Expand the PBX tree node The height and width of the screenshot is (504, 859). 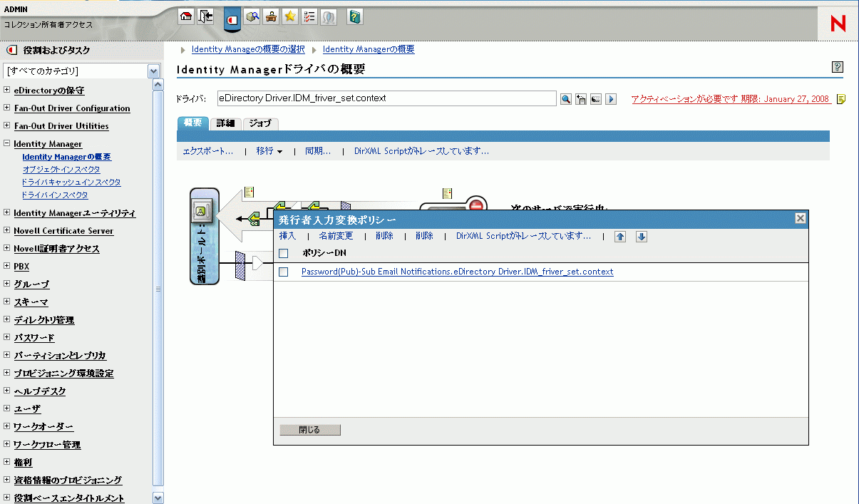tap(6, 266)
